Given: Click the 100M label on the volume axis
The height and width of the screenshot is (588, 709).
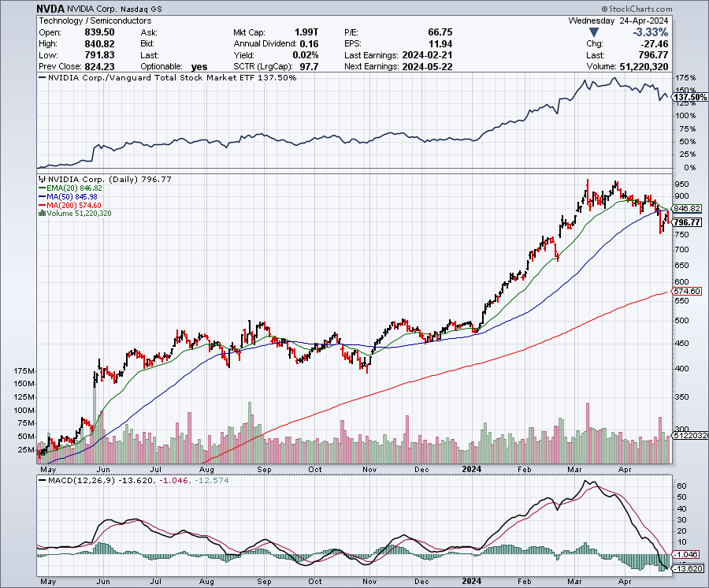Looking at the screenshot, I should (x=24, y=410).
